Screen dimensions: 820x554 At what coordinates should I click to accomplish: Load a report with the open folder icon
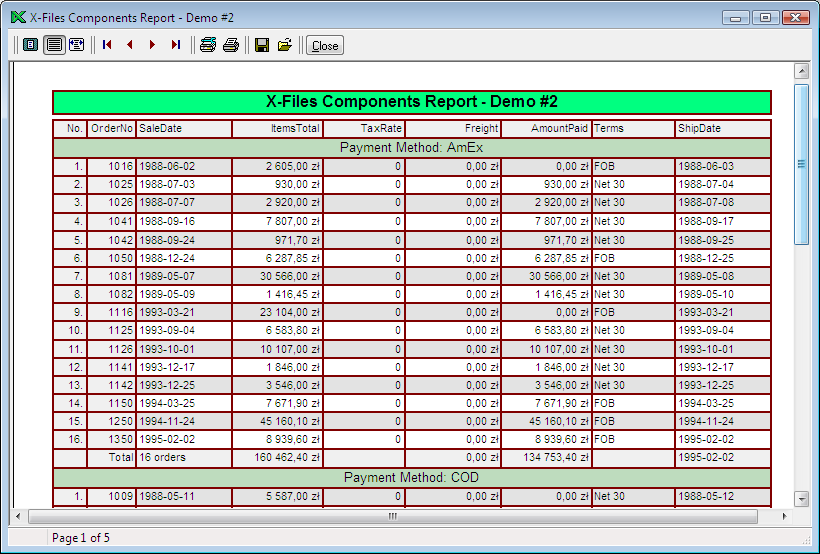[x=285, y=45]
